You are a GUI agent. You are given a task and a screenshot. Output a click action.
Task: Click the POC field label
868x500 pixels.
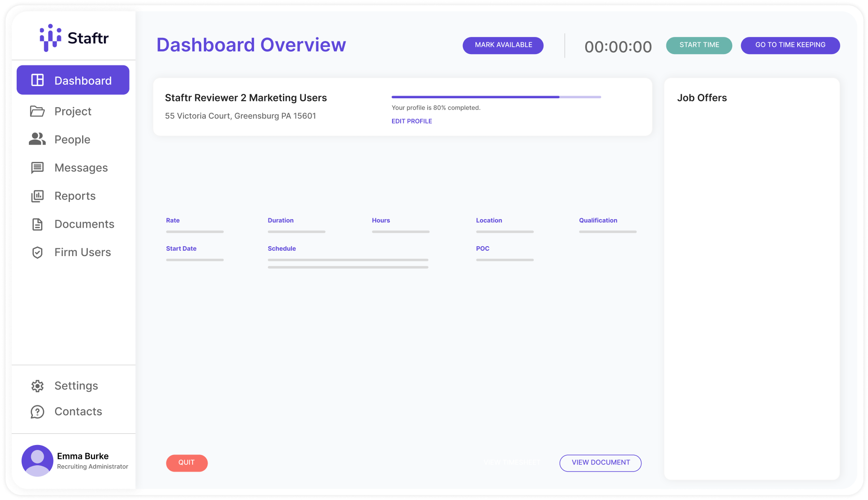pos(483,248)
